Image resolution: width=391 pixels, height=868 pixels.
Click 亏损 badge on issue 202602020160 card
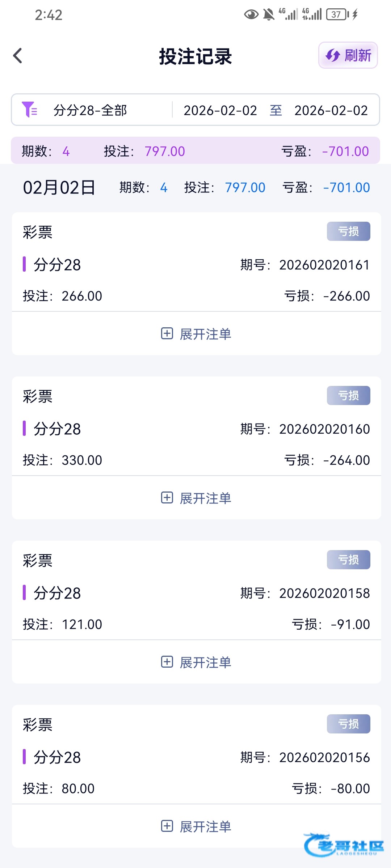click(348, 395)
